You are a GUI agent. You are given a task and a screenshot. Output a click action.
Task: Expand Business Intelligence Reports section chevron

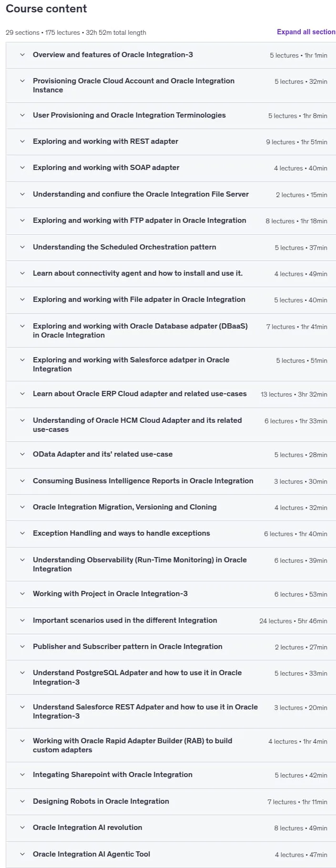tap(22, 481)
